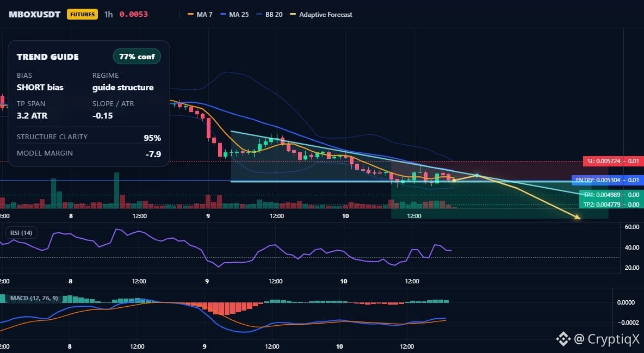Screen dimensions: 644x353
Task: Click the TP2: 0.004779 label
Action: (602, 205)
